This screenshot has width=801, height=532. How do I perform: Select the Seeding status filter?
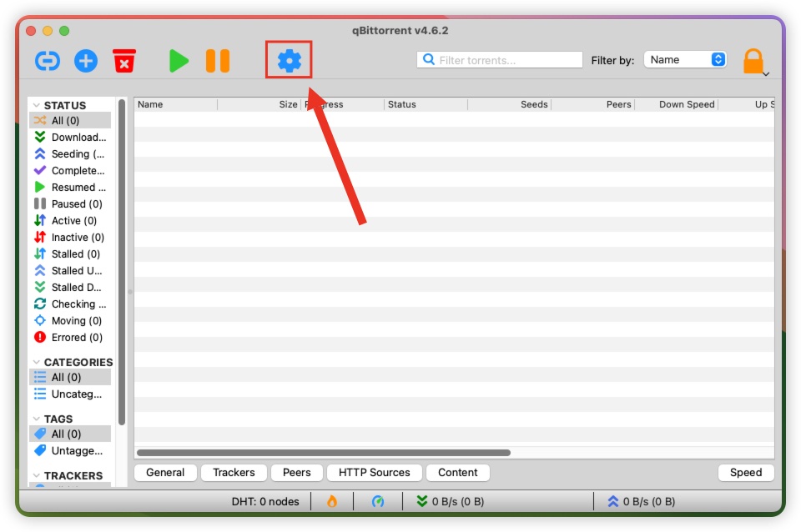coord(70,153)
